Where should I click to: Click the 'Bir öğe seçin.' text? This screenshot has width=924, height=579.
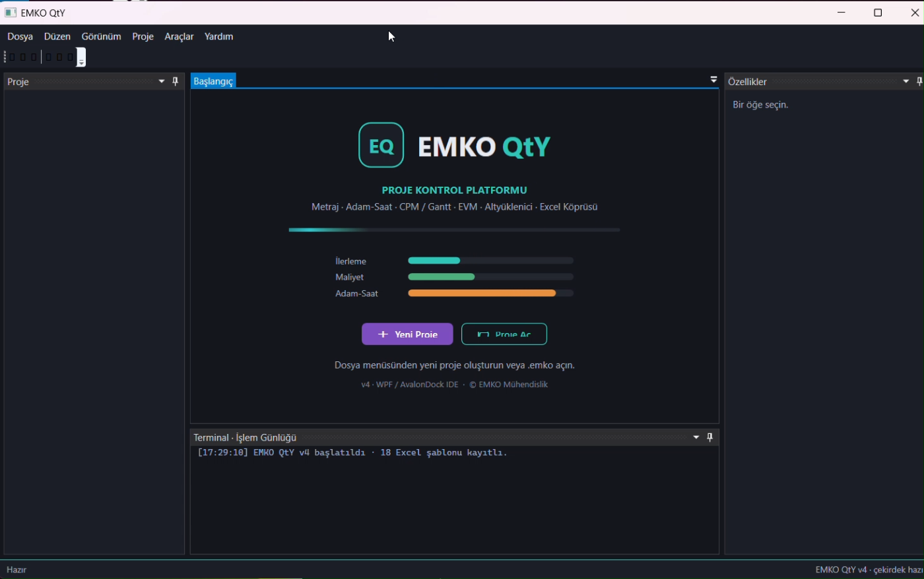pyautogui.click(x=760, y=105)
